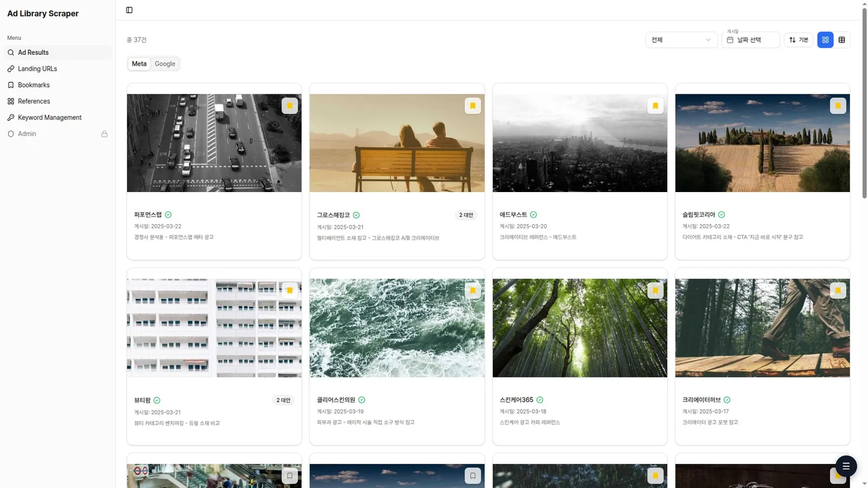Switch to the Google tab
This screenshot has width=868, height=488.
(165, 64)
